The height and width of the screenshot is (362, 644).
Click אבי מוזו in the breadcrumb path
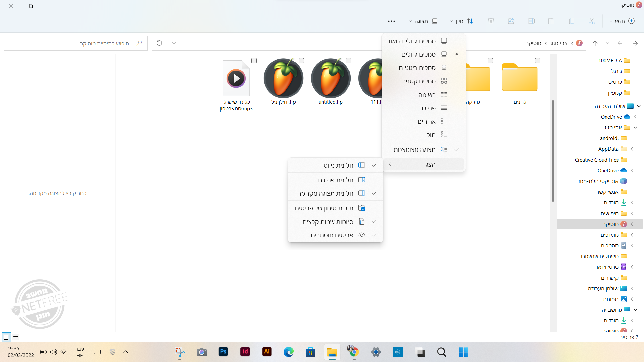559,43
